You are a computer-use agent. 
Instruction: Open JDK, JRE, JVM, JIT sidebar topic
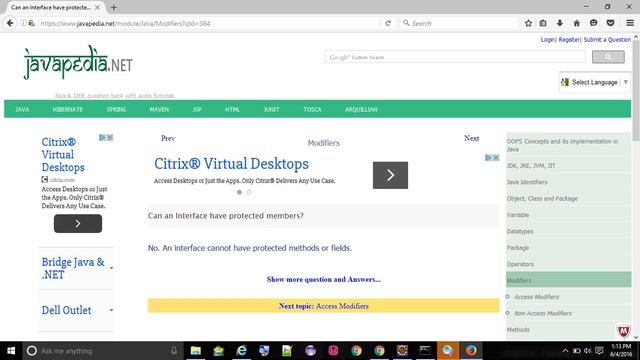point(531,166)
